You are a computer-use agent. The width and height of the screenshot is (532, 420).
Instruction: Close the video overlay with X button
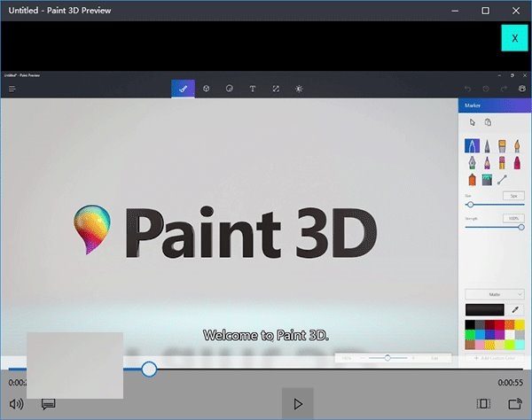[514, 38]
